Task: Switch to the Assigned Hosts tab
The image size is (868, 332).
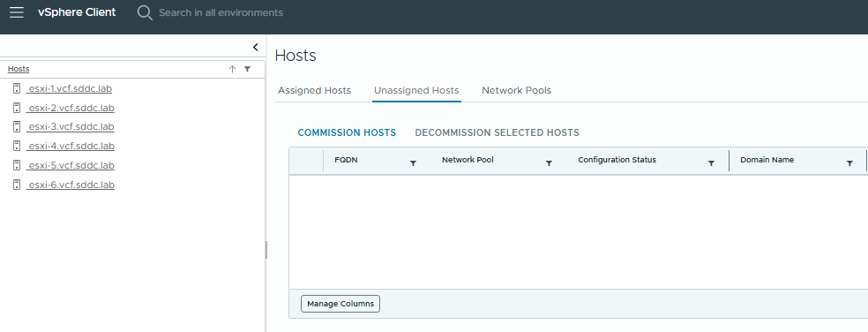Action: [314, 90]
